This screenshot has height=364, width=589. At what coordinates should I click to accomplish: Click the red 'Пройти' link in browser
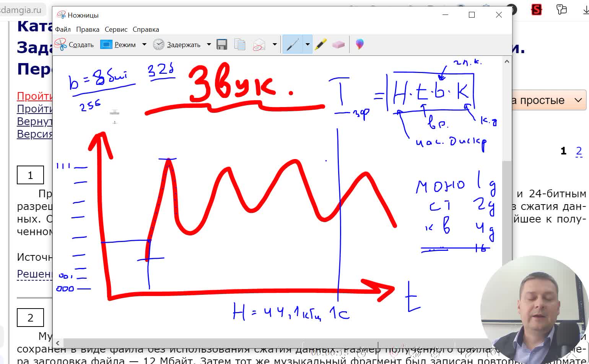(34, 96)
